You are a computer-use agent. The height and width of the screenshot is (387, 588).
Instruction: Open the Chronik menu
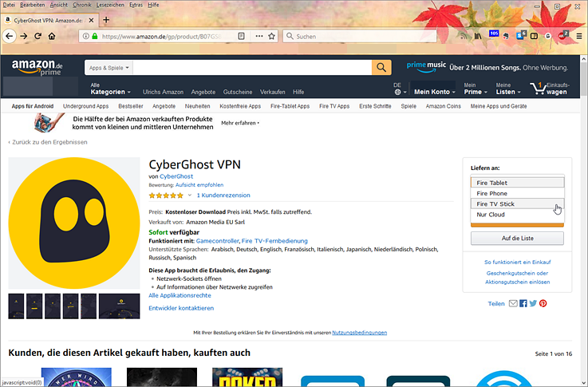pyautogui.click(x=81, y=5)
